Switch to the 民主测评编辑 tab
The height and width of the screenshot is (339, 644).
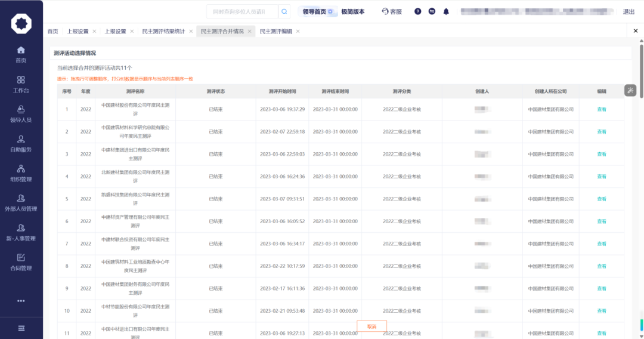point(275,31)
